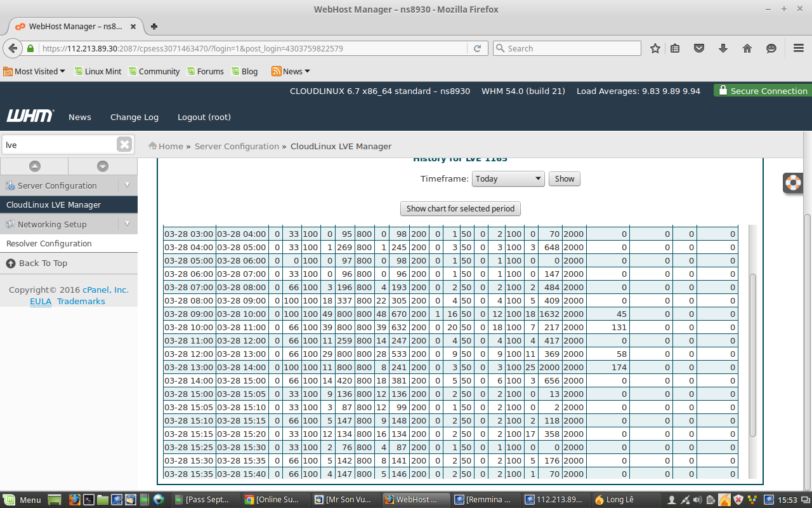Open the Timeframe dropdown
Viewport: 812px width, 508px height.
point(508,178)
